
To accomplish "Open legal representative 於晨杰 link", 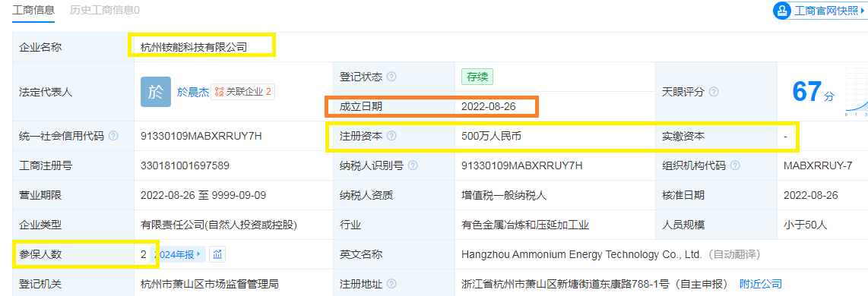I will [x=192, y=93].
